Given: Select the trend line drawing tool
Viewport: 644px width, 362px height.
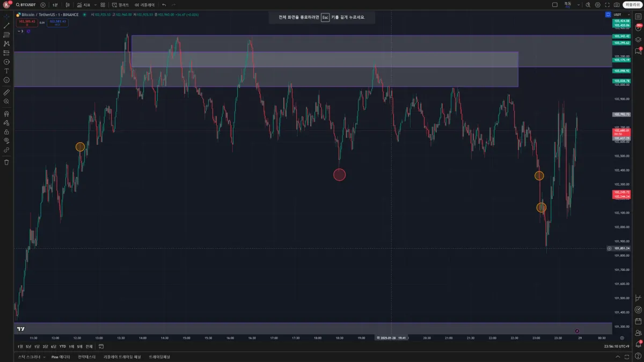Looking at the screenshot, I should [6, 25].
